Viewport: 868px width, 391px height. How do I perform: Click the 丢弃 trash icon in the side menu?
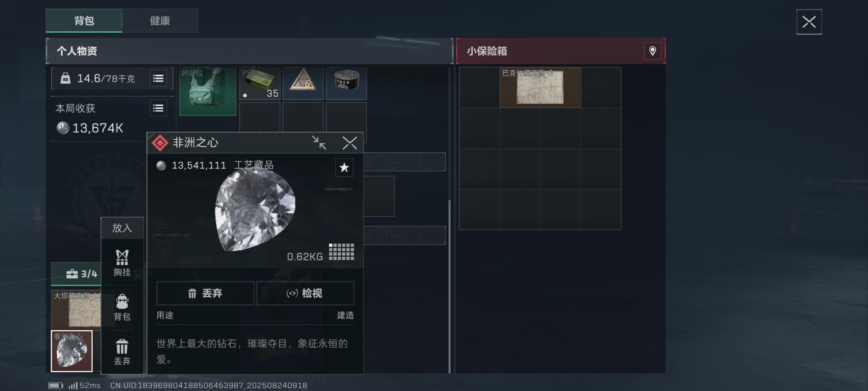[x=122, y=352]
